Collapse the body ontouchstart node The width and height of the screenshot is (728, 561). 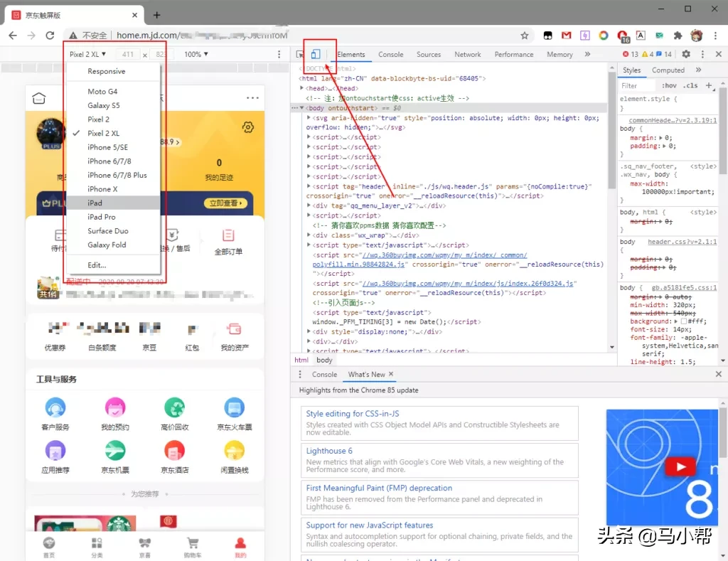(301, 108)
